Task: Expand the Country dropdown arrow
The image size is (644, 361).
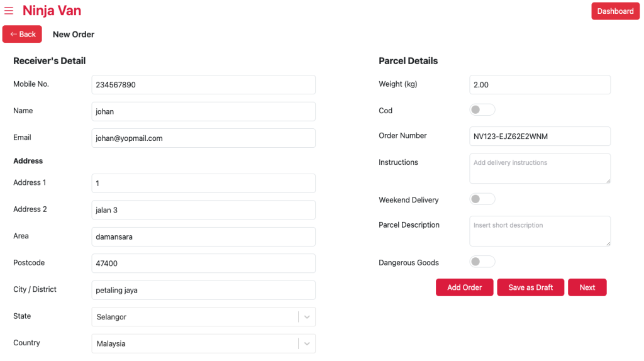Action: [307, 344]
